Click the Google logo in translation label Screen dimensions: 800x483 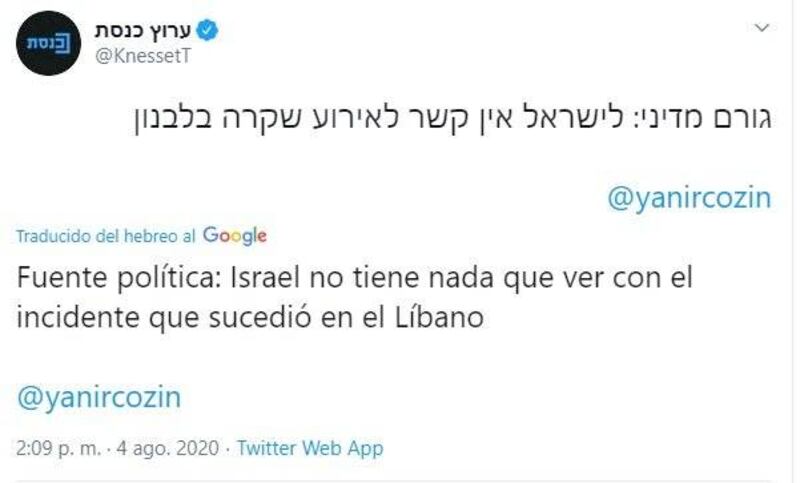click(x=234, y=236)
